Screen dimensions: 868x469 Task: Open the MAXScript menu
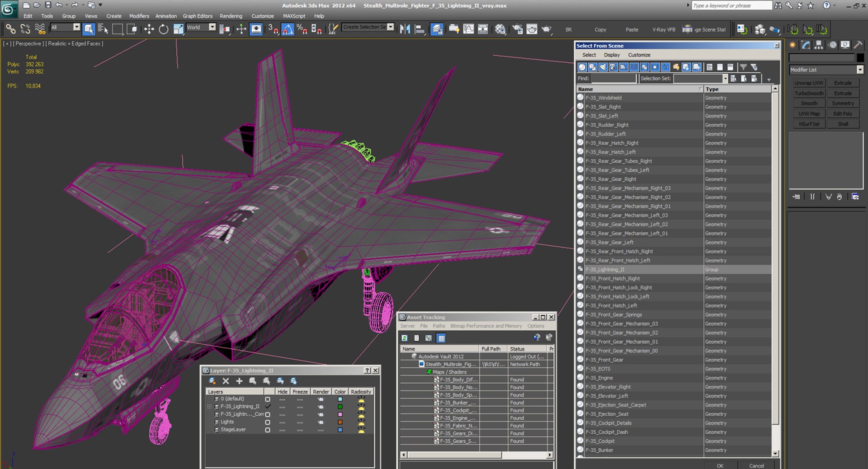294,16
